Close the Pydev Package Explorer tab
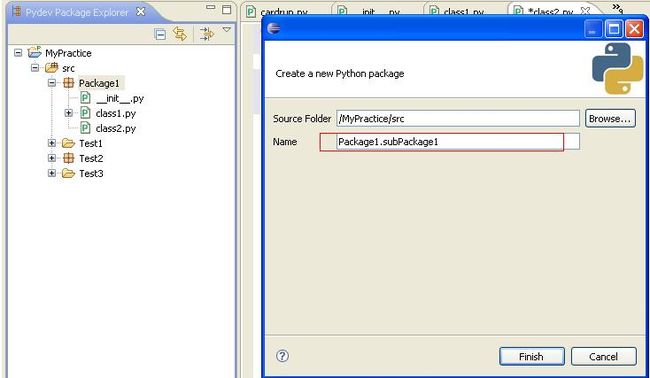650x378 pixels. [x=141, y=12]
